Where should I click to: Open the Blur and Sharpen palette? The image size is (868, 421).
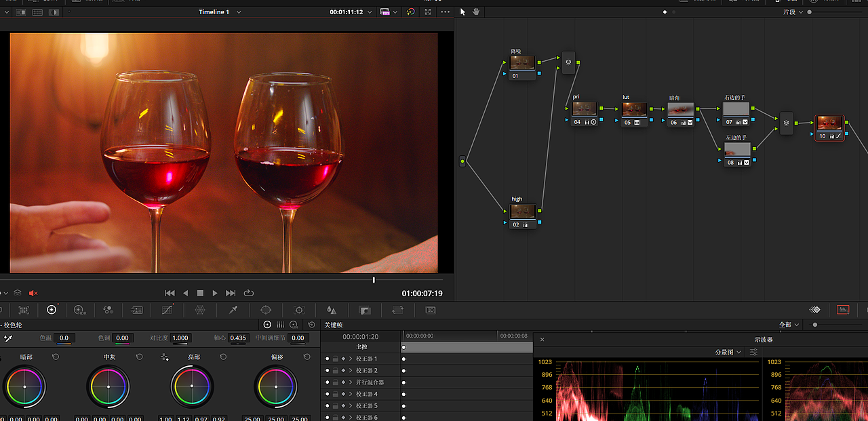pyautogui.click(x=331, y=310)
